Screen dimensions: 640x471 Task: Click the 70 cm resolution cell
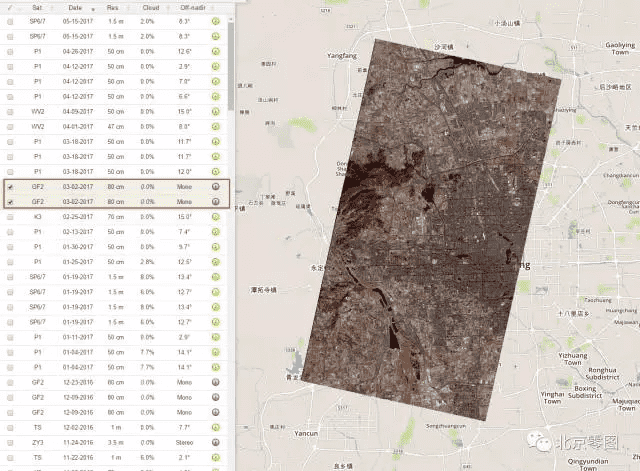[116, 217]
